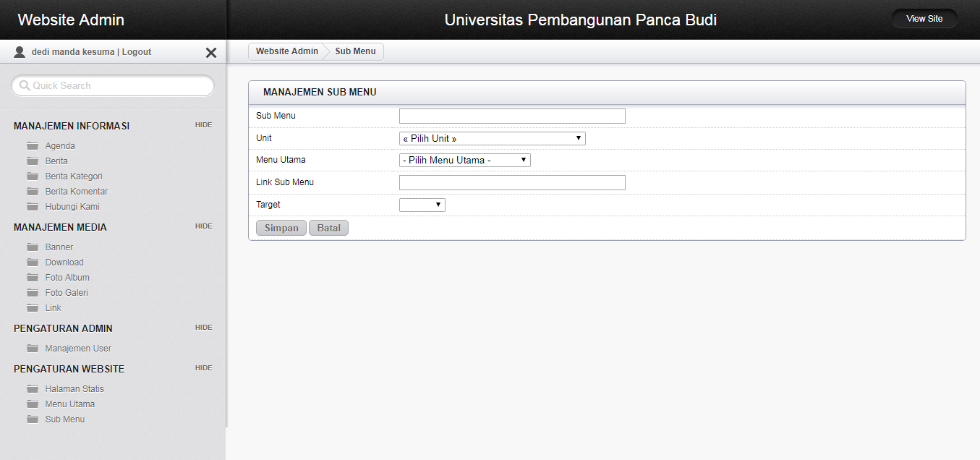The height and width of the screenshot is (460, 980).
Task: Hide the Manajemen Informasi section
Action: coord(203,125)
